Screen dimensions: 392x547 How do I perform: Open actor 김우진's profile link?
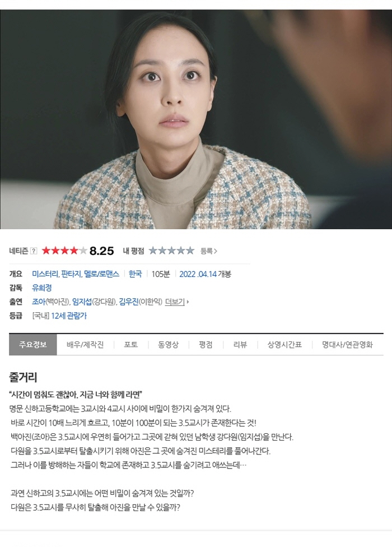click(129, 302)
